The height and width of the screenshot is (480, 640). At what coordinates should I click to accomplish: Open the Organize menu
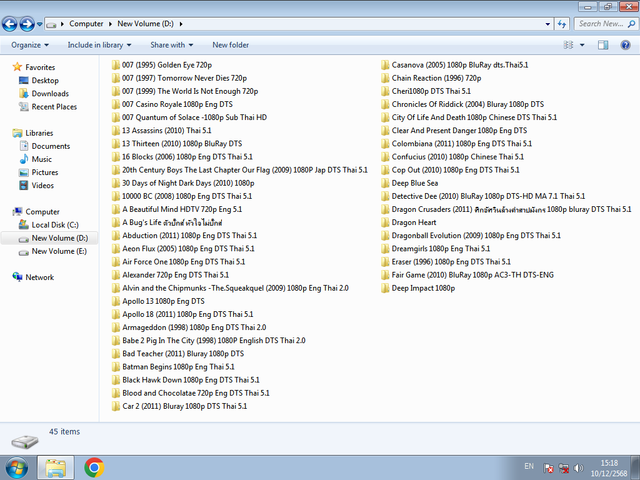point(30,45)
